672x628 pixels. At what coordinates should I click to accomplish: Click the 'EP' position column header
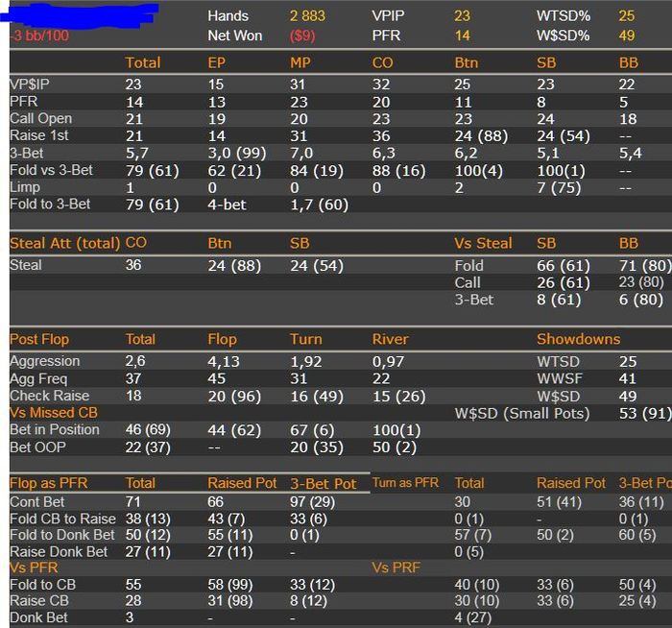[216, 63]
